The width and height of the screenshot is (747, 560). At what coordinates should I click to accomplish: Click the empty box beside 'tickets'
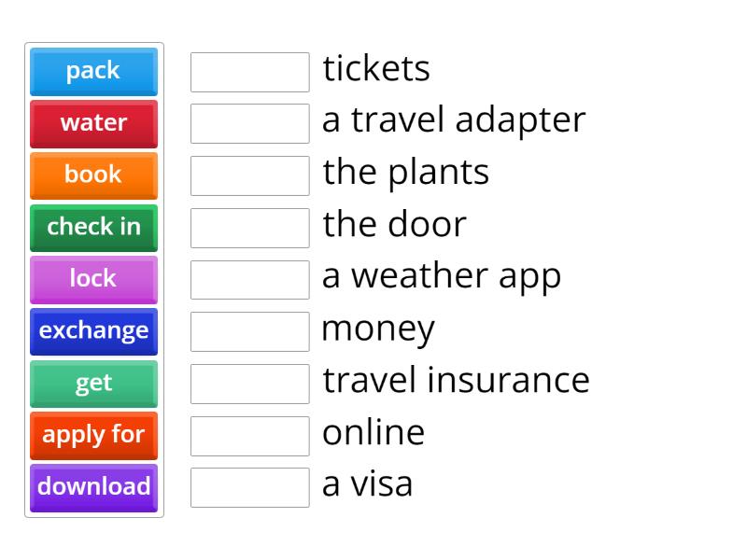(x=249, y=72)
